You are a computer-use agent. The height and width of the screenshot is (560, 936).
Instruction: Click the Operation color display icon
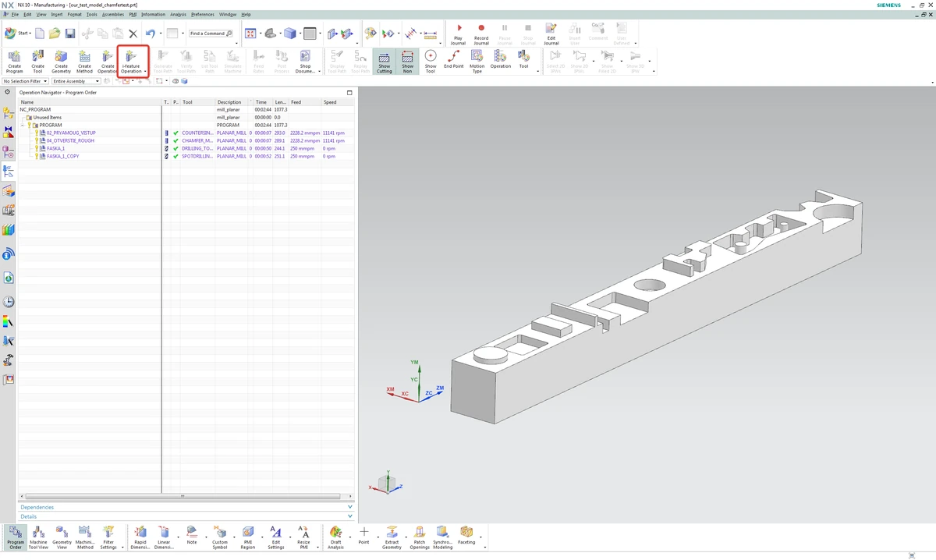coord(501,61)
